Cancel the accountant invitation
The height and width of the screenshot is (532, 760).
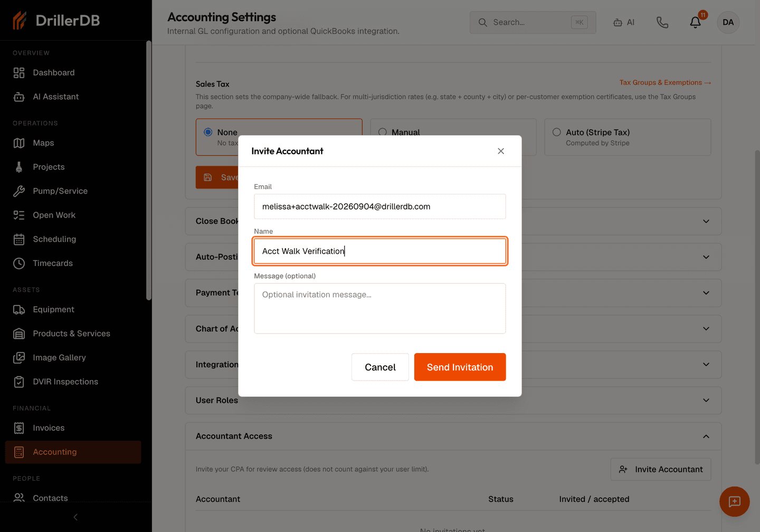point(380,367)
